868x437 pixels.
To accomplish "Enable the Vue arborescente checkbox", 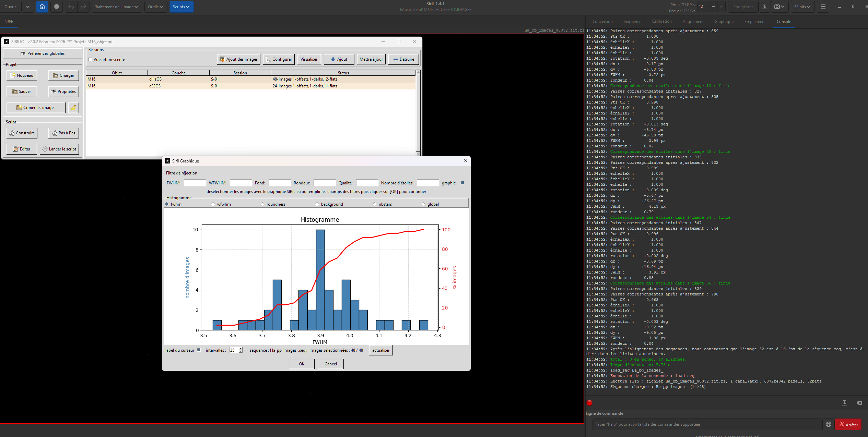I will coord(90,60).
